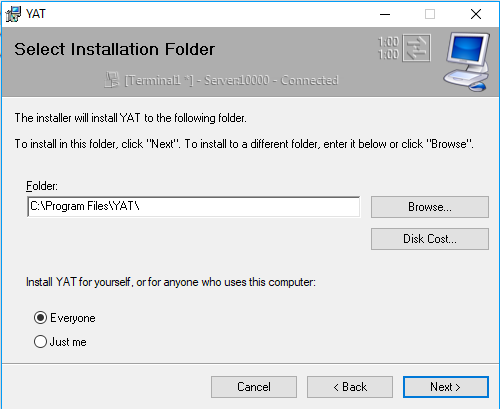The image size is (500, 409).
Task: Click the faded terminal icon in banner
Action: (112, 80)
